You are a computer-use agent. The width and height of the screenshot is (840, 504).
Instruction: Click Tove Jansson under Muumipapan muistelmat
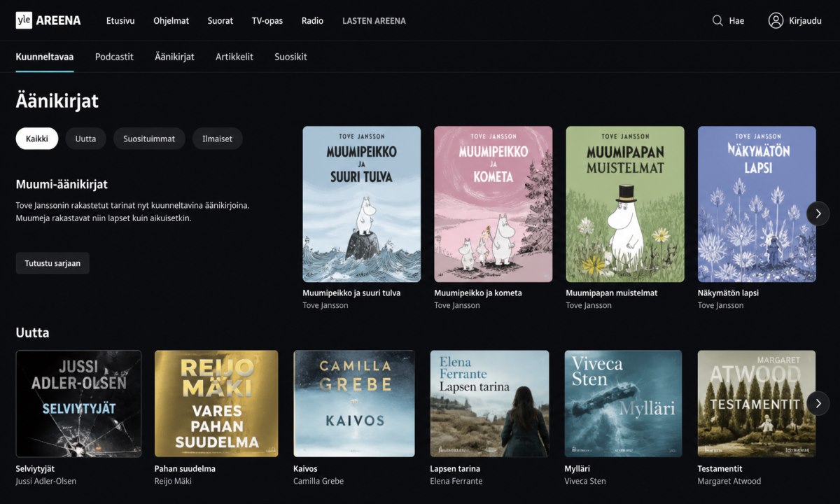point(589,305)
